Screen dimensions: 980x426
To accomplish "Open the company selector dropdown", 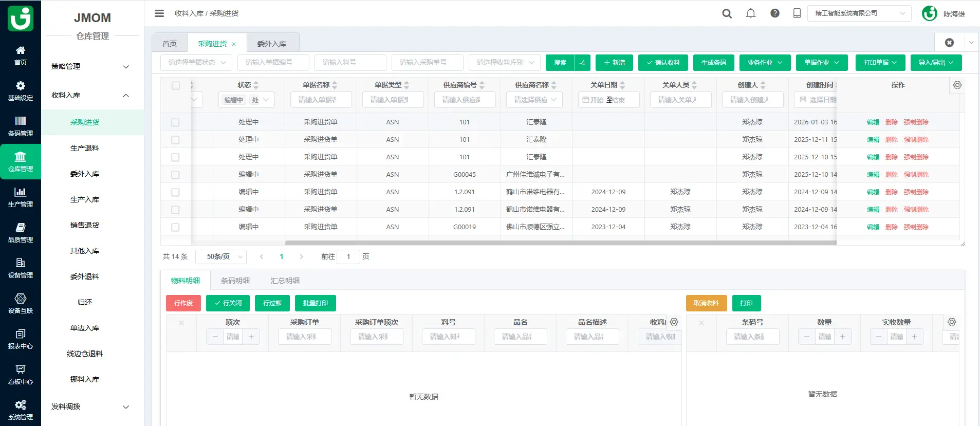I will [x=859, y=13].
